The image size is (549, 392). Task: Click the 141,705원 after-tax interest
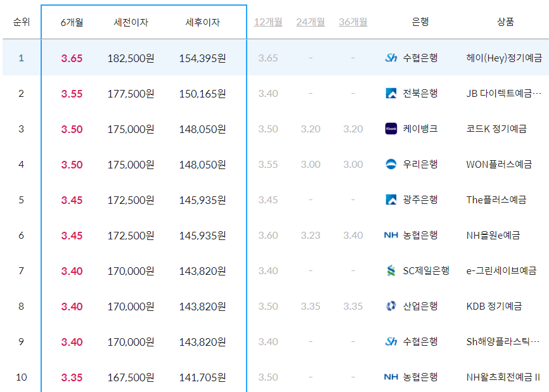point(202,377)
